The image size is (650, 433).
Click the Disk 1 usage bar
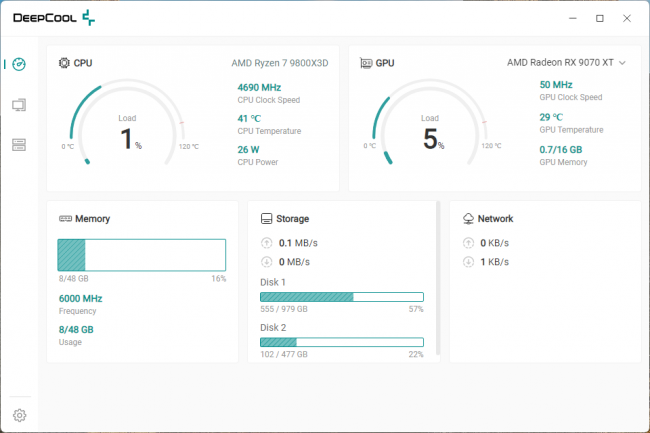coord(341,297)
